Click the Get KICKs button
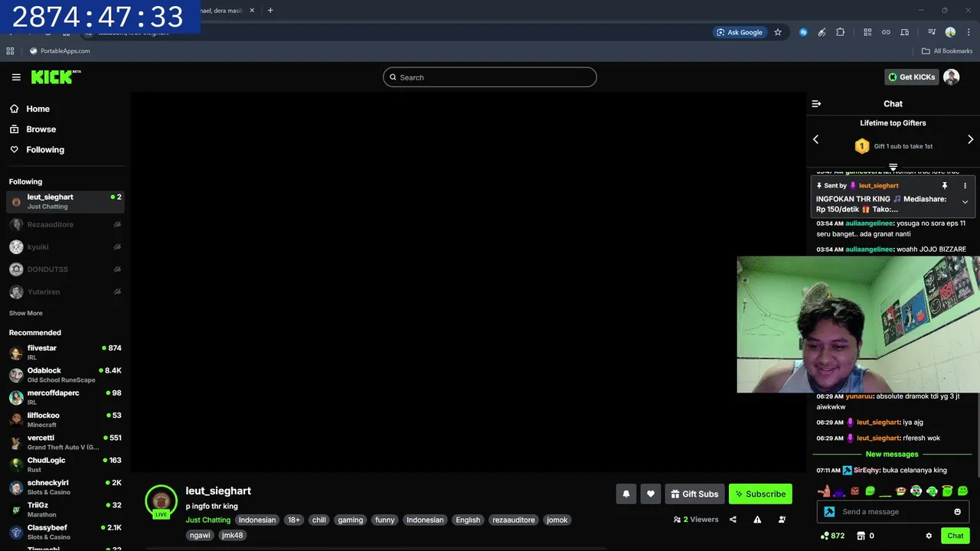The width and height of the screenshot is (980, 551). tap(911, 77)
